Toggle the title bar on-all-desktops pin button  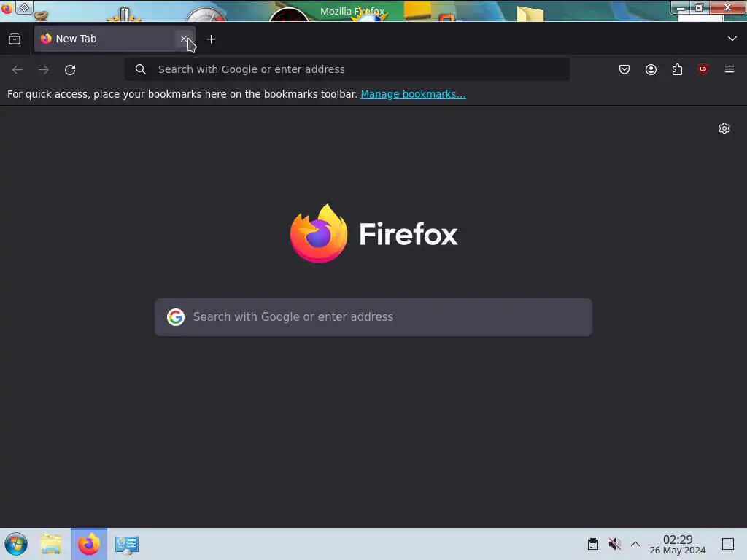[24, 7]
